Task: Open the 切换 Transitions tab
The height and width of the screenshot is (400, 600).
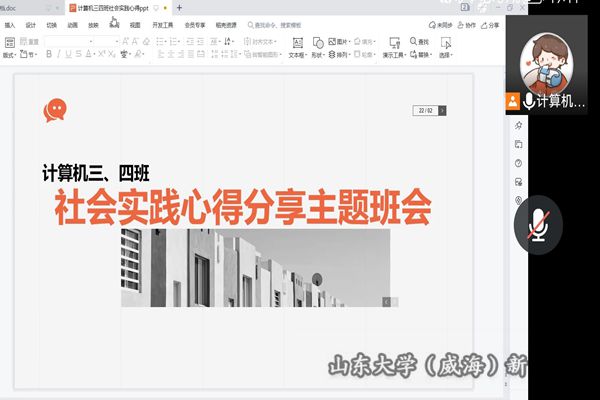Action: [x=51, y=25]
